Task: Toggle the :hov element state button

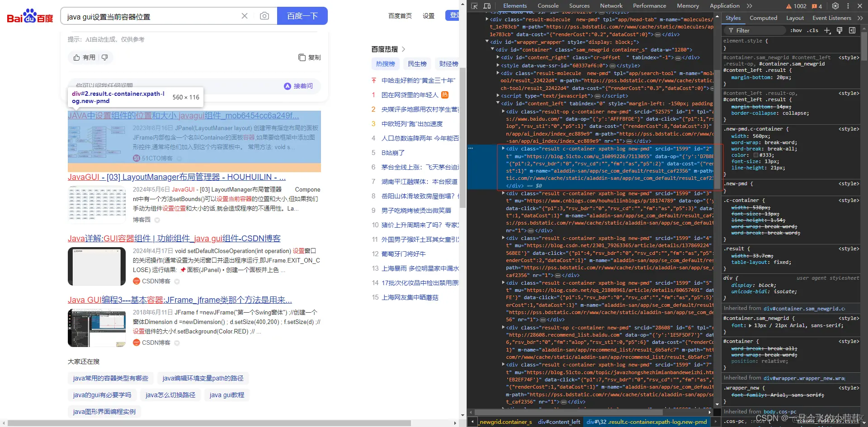Action: point(796,30)
